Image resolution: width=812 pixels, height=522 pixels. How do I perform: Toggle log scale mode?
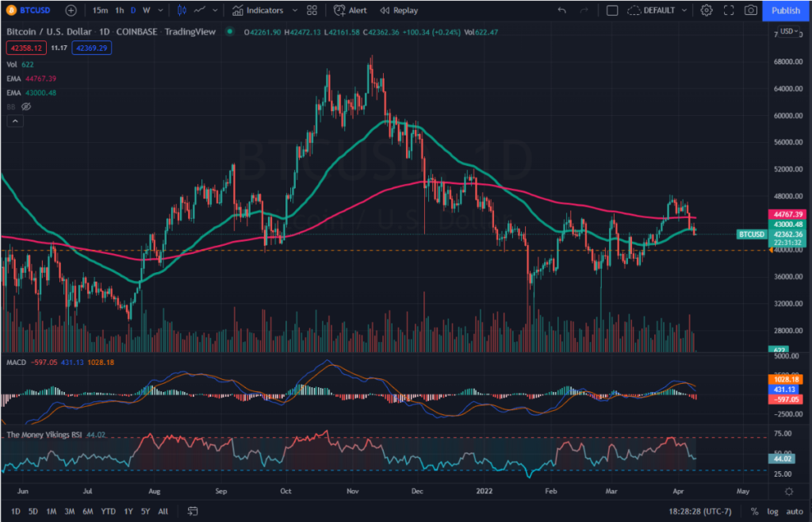point(772,511)
